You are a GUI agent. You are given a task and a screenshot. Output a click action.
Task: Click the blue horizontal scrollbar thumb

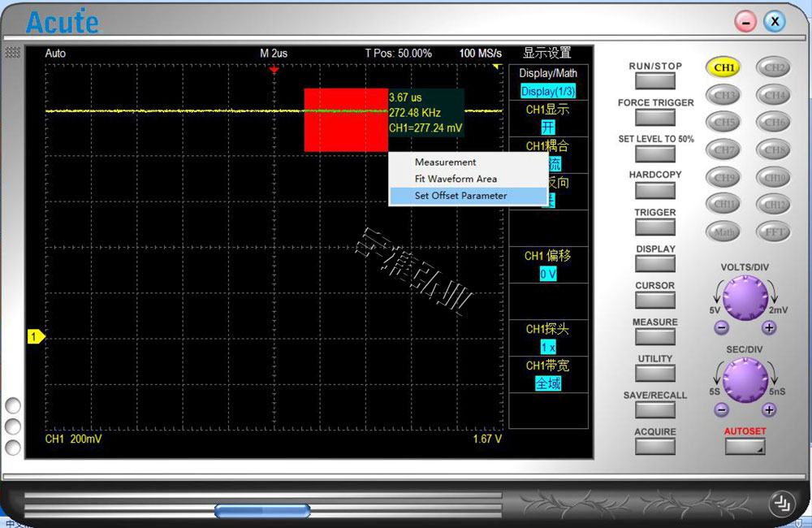pos(262,512)
